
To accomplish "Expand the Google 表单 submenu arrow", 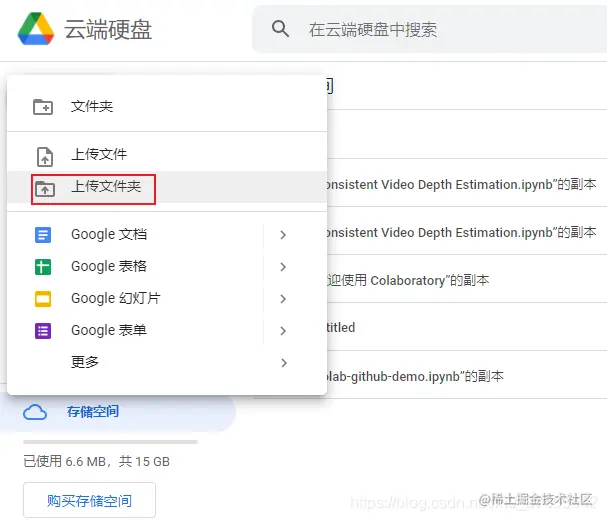I will 283,331.
